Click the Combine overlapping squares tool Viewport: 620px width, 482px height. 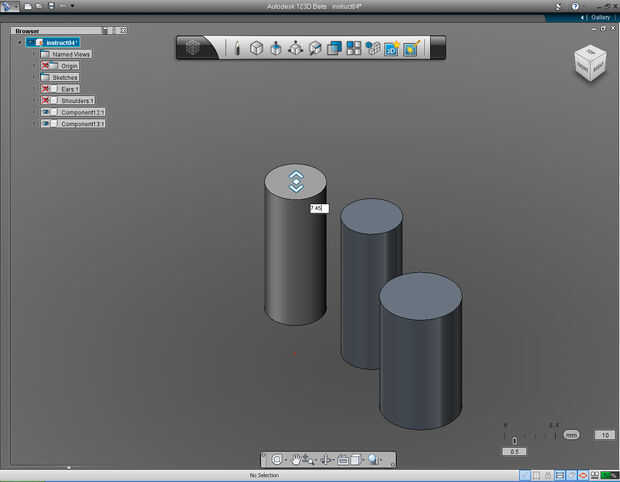tap(334, 48)
